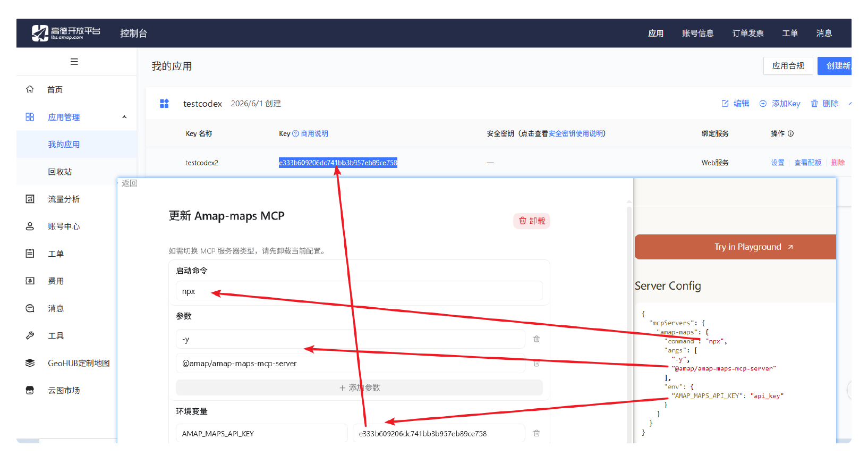Go to 控制台 in the top bar
The image size is (868, 455).
133,33
